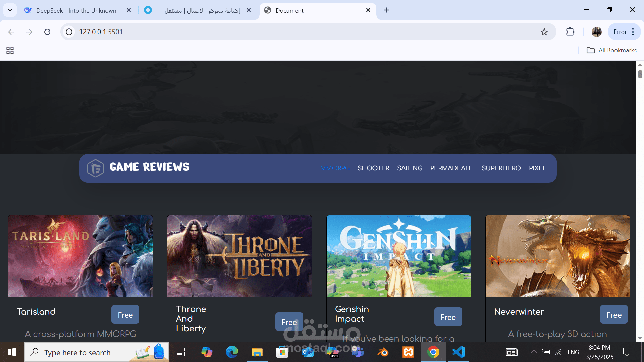Bookmark this page with the star icon
The width and height of the screenshot is (644, 362).
(x=544, y=32)
